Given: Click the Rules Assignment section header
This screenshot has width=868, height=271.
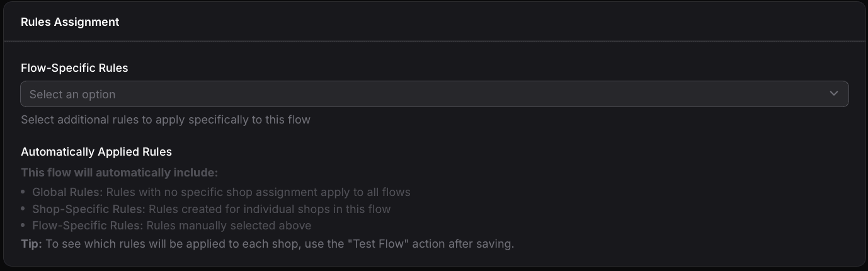Looking at the screenshot, I should (x=70, y=22).
